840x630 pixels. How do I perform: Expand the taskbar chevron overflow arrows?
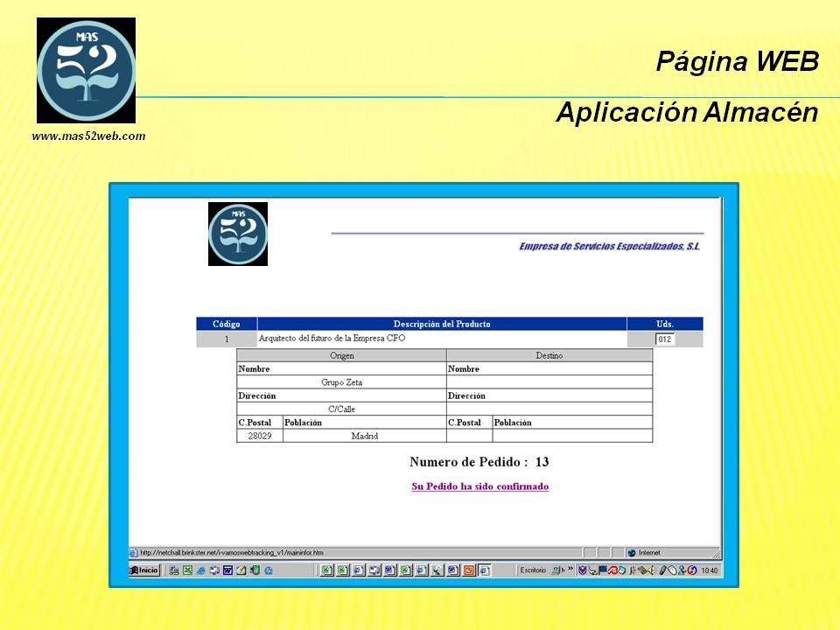[x=570, y=570]
